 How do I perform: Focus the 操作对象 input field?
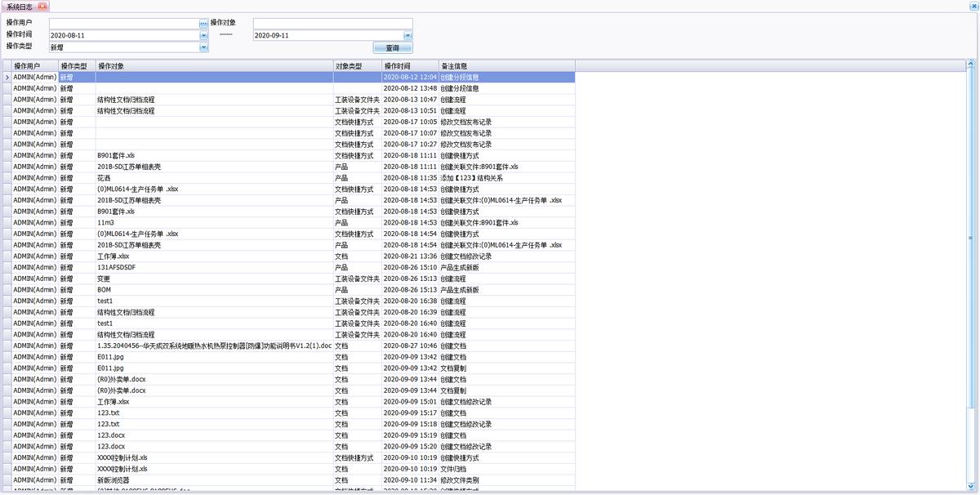tap(332, 24)
